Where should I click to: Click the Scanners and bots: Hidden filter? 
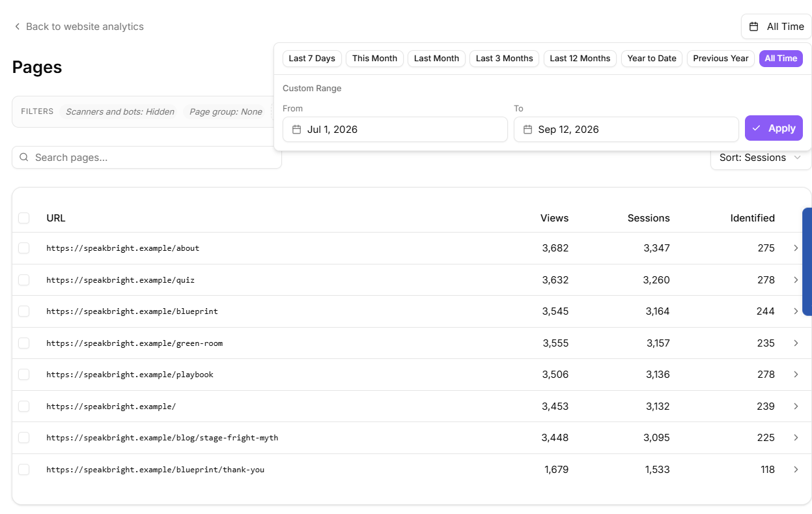120,111
